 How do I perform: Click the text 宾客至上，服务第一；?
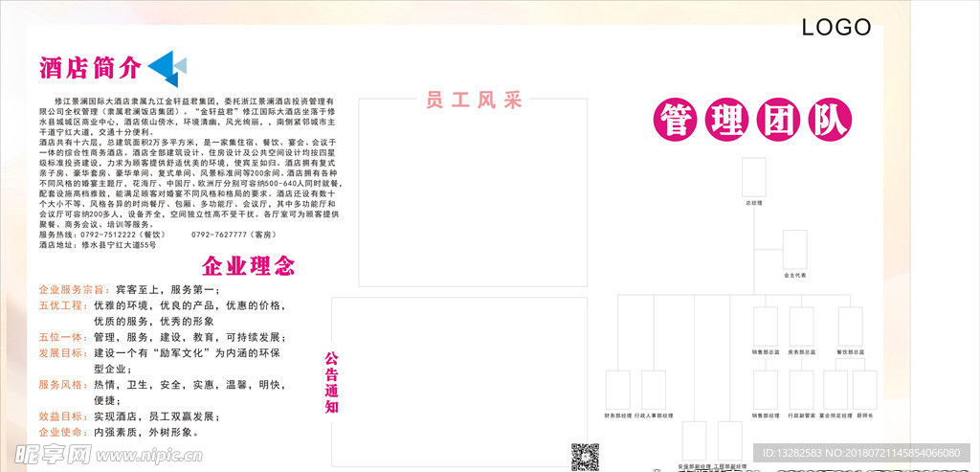(x=168, y=290)
